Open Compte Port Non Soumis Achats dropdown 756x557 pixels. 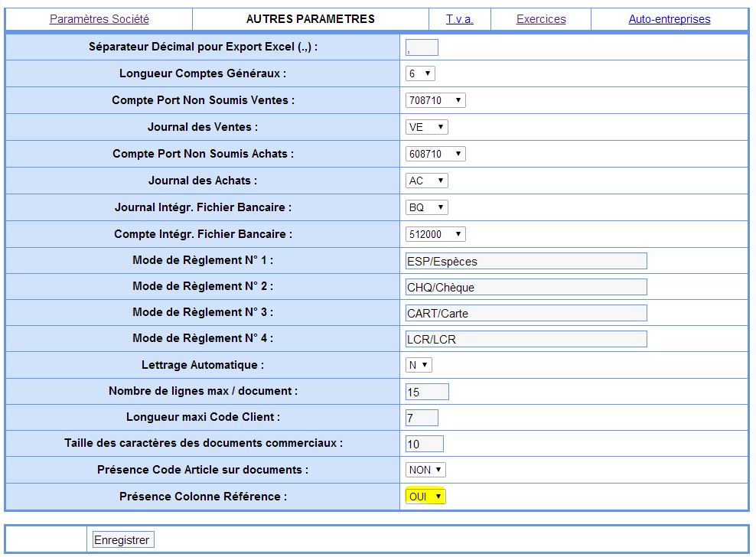click(x=435, y=155)
